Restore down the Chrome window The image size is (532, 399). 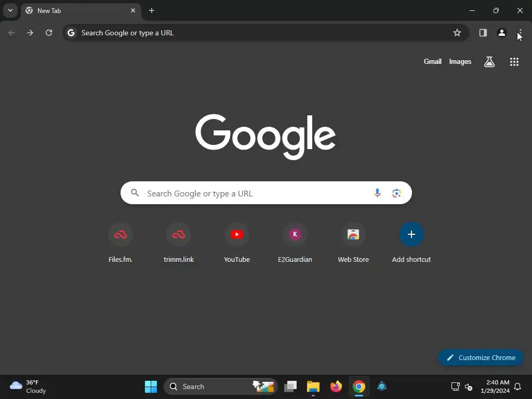click(x=496, y=10)
